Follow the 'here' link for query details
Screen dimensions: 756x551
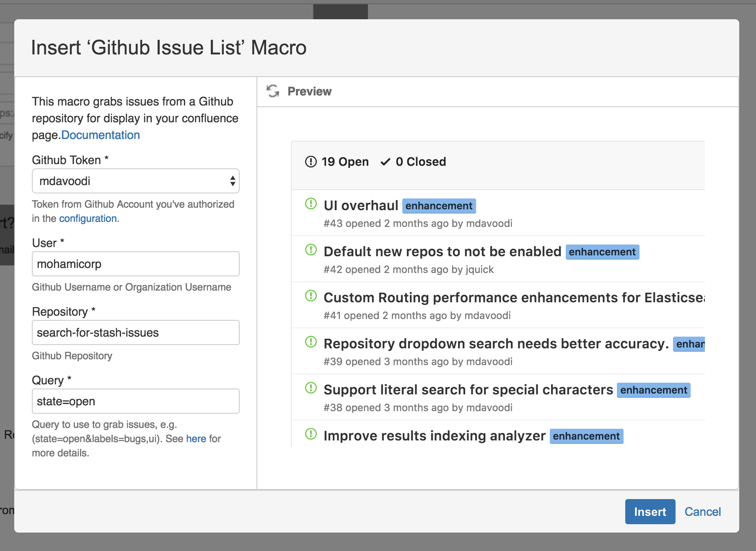[196, 438]
